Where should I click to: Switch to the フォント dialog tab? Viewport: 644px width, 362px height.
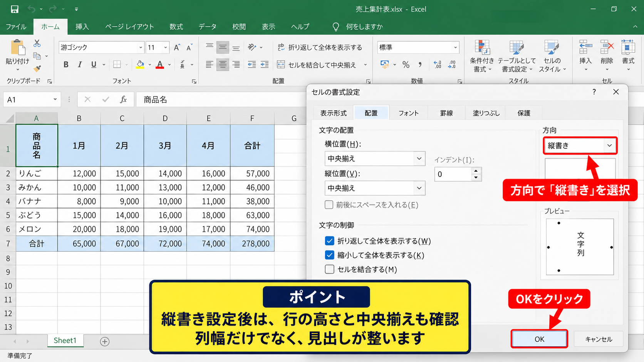pyautogui.click(x=408, y=113)
